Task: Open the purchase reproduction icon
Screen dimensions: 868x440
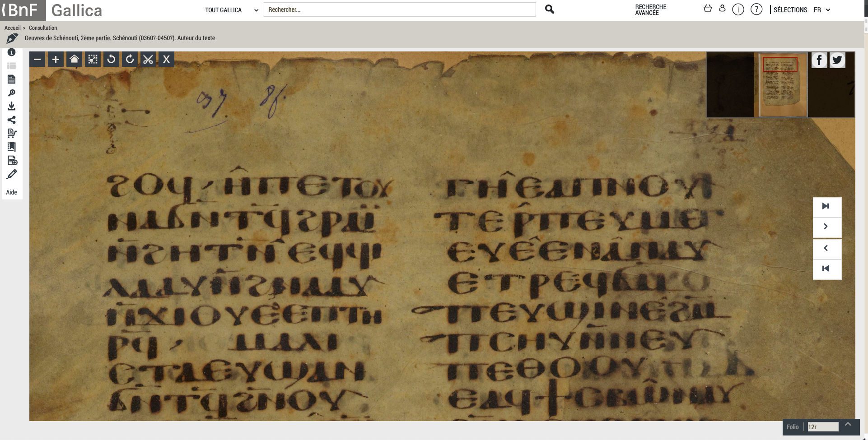Action: click(12, 133)
